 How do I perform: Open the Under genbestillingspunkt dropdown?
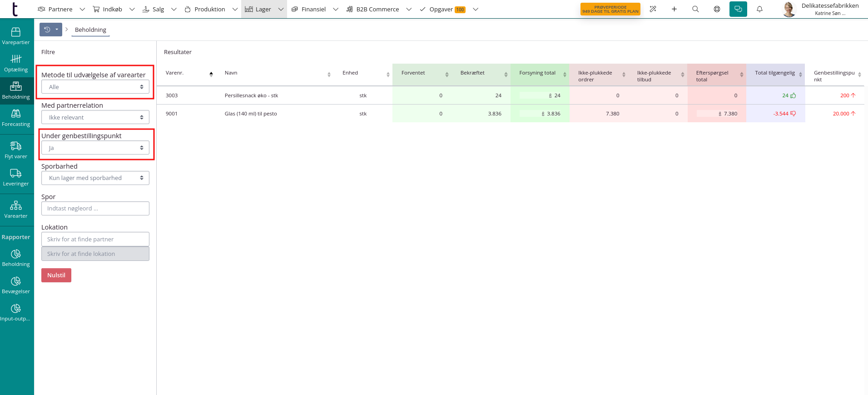(x=95, y=148)
